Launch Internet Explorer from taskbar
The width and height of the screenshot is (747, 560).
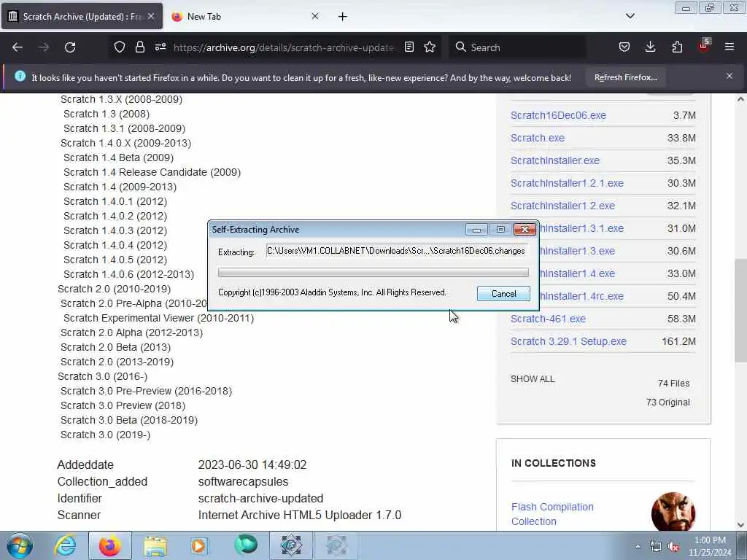(65, 545)
